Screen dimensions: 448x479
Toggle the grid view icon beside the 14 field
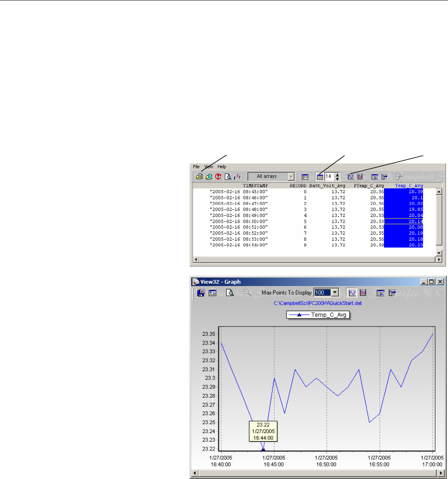point(320,177)
